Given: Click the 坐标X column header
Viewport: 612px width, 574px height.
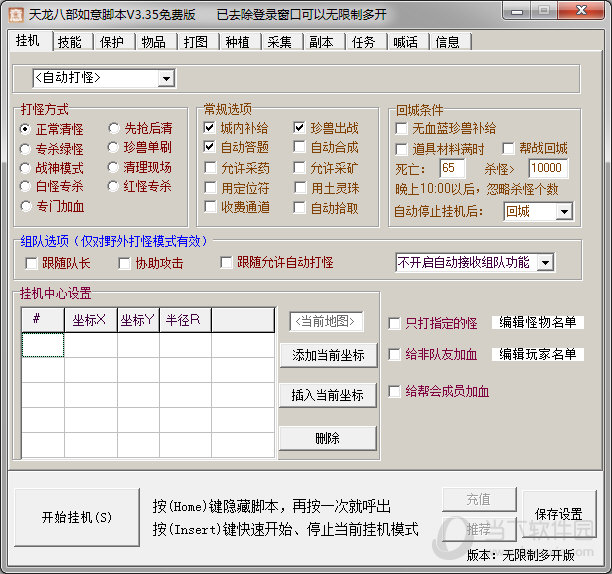Looking at the screenshot, I should [91, 320].
